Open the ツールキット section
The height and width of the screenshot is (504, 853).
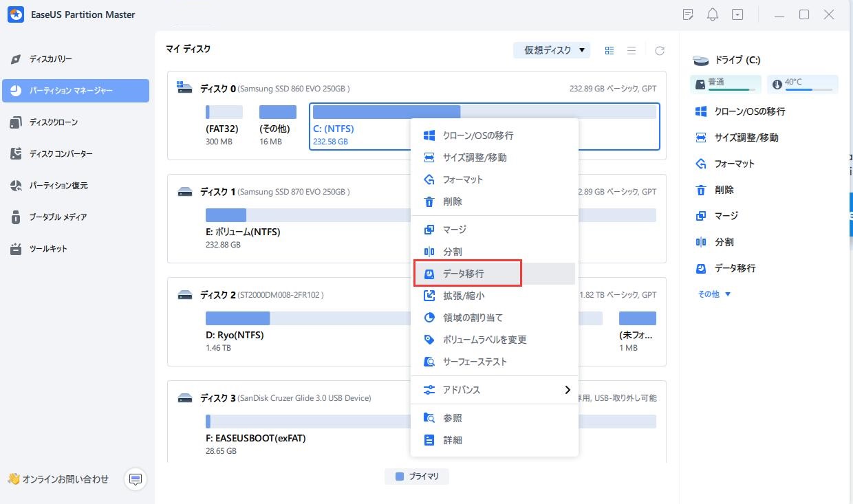[x=43, y=248]
